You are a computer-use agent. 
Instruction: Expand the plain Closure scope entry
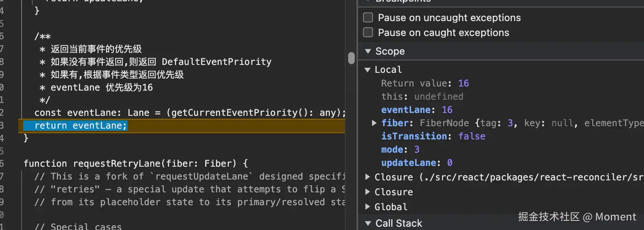click(x=368, y=192)
